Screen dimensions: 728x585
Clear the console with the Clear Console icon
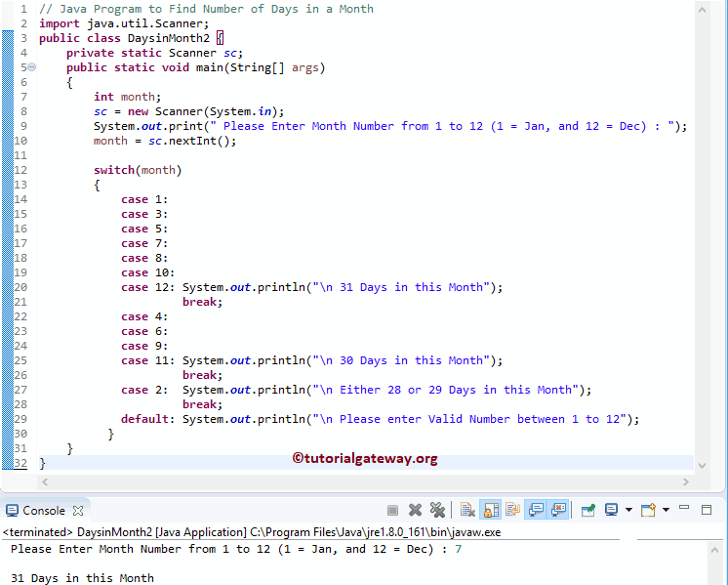(x=467, y=510)
